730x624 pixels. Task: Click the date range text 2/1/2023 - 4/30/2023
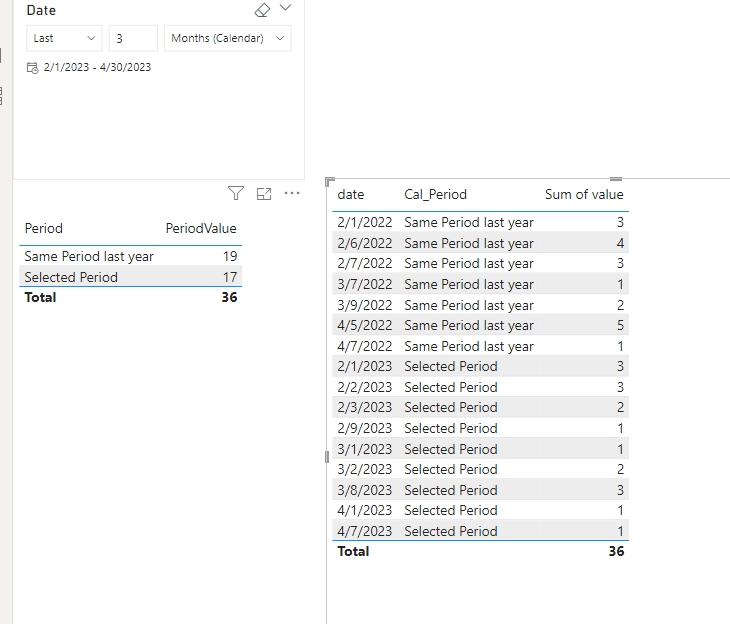pyautogui.click(x=97, y=67)
